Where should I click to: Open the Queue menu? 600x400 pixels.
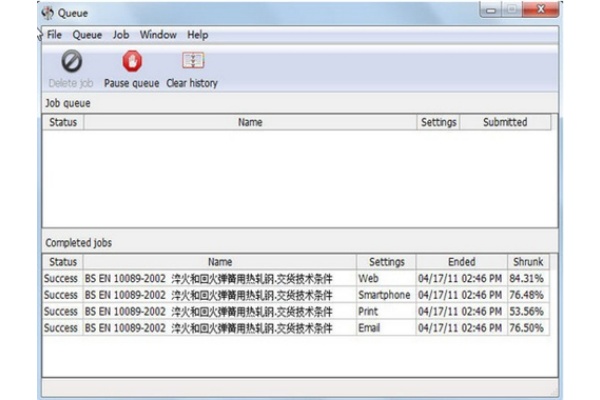[87, 35]
